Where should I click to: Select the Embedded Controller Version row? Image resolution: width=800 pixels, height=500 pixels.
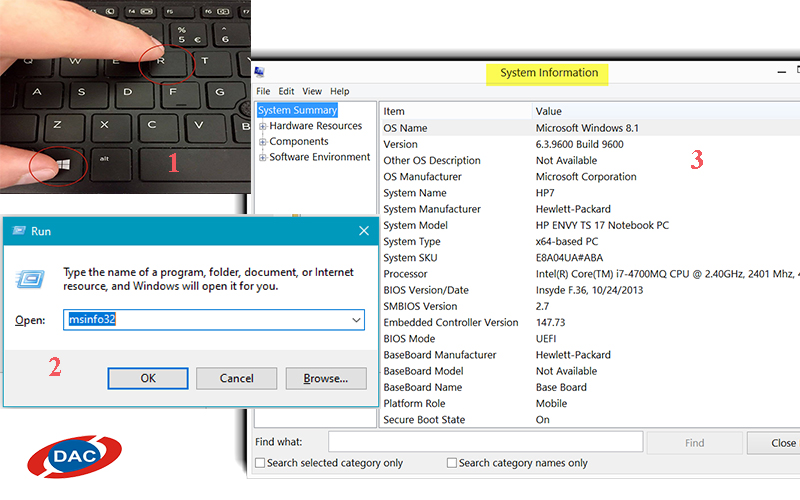[590, 322]
